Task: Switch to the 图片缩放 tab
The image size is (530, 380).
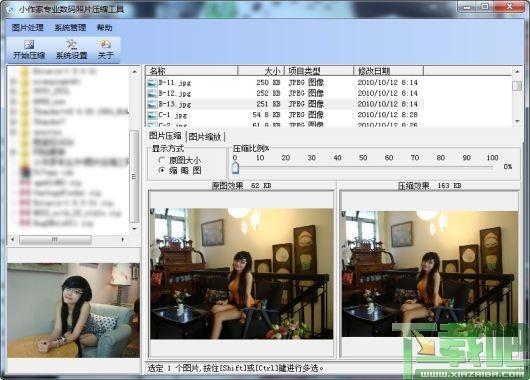Action: (205, 137)
